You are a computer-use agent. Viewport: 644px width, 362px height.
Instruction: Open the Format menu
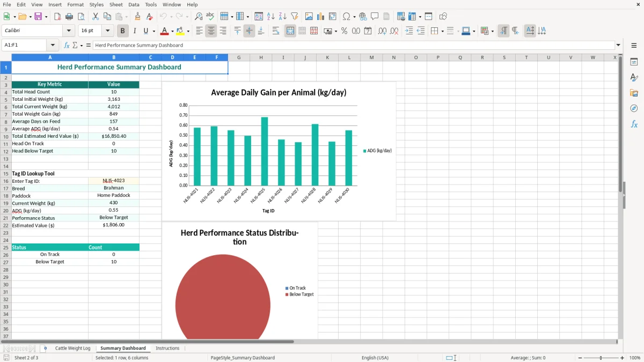pyautogui.click(x=75, y=4)
